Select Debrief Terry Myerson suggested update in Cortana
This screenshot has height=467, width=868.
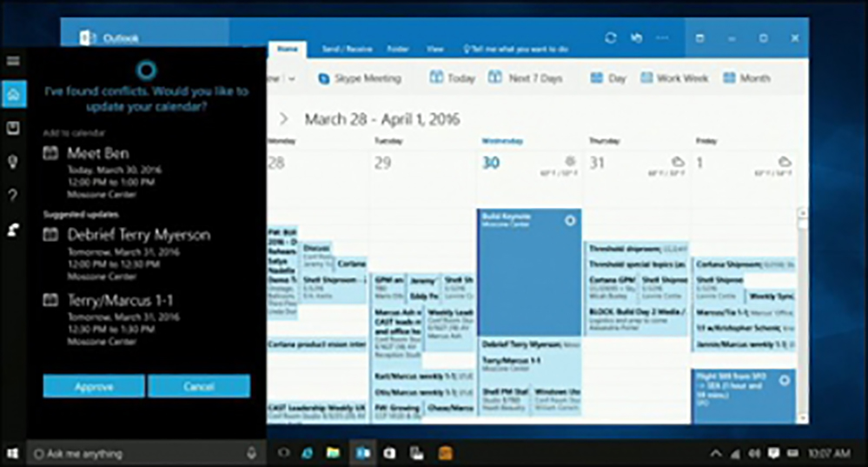coord(128,254)
